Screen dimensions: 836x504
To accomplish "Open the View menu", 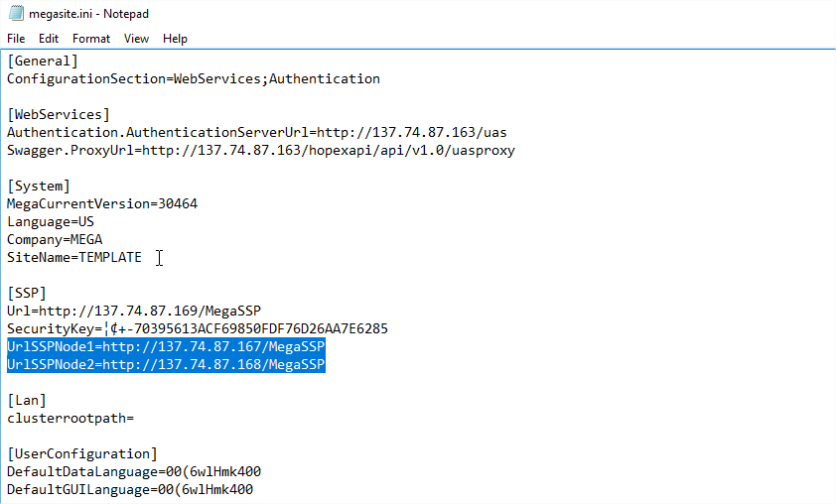I will tap(136, 39).
